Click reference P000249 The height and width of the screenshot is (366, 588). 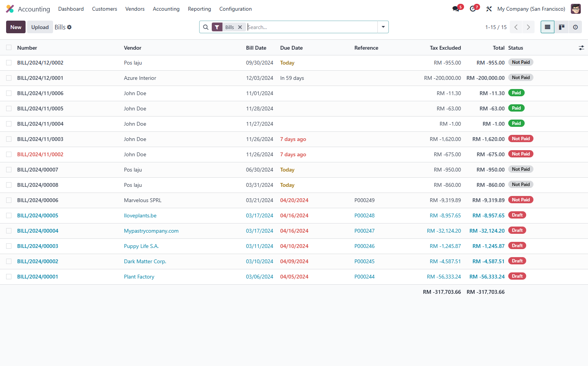(364, 200)
